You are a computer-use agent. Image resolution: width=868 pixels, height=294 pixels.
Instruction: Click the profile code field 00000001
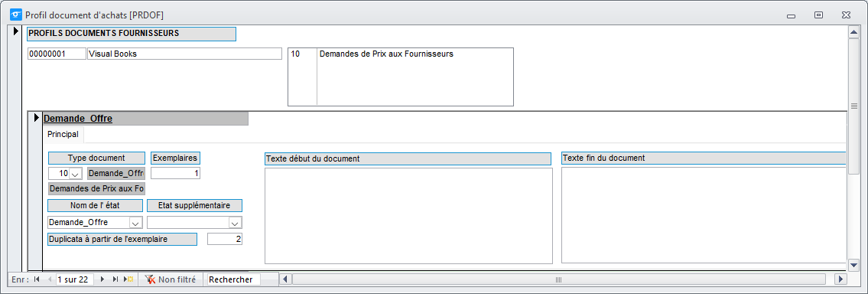pos(57,54)
